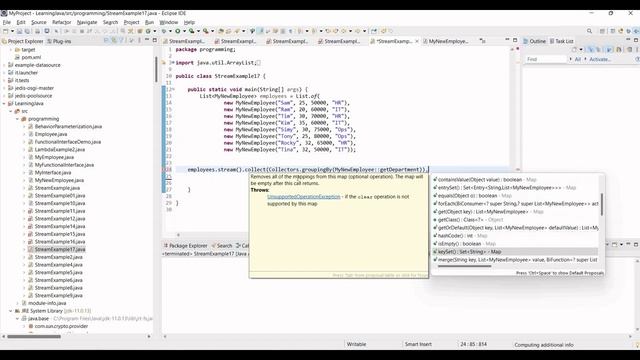This screenshot has width=640, height=360.
Task: Open the Package Explorer tab in bottom panel
Action: [186, 246]
